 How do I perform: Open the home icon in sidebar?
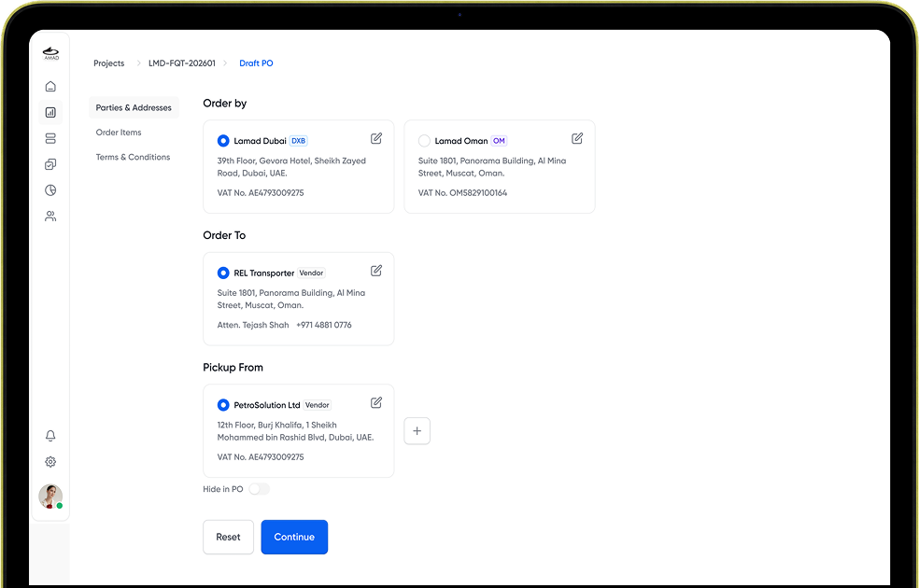50,87
